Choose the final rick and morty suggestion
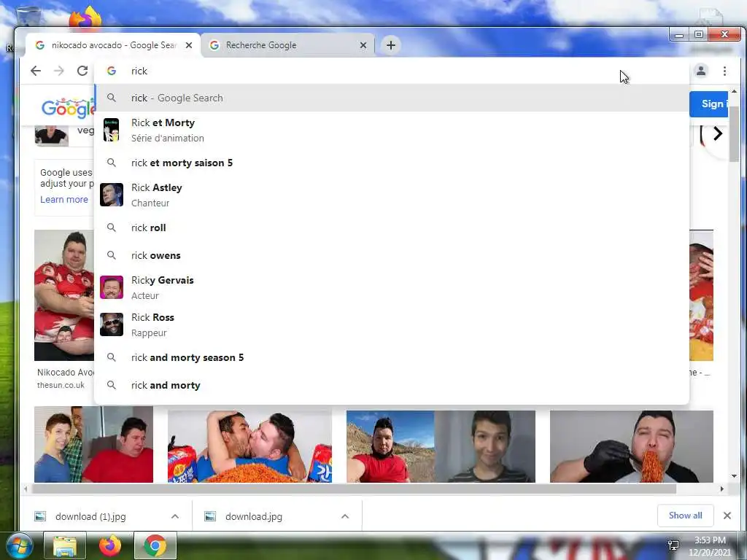This screenshot has height=560, width=747. point(392,385)
